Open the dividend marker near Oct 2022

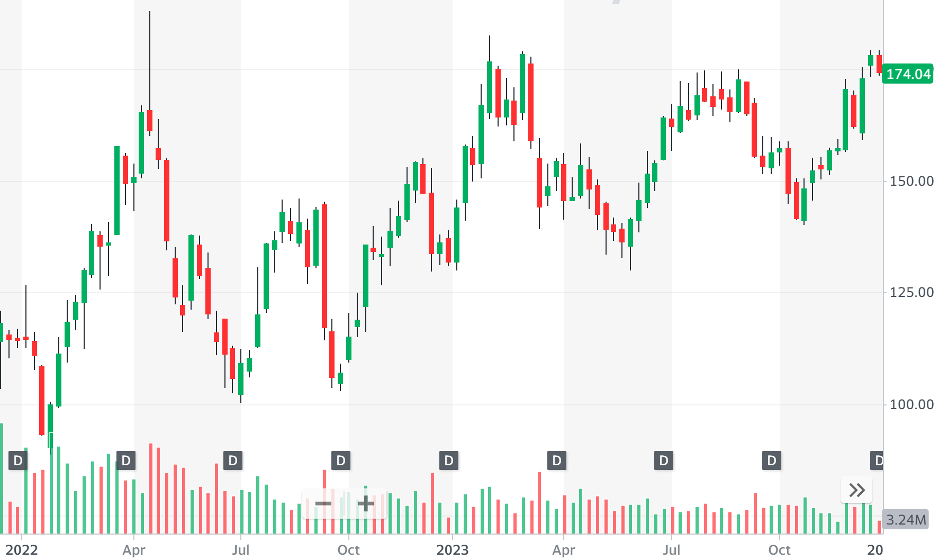pyautogui.click(x=340, y=460)
